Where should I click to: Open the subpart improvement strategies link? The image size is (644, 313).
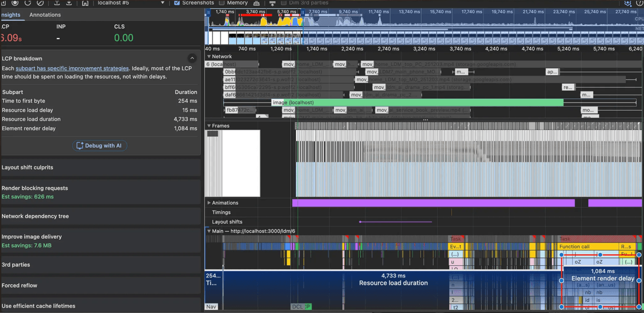[x=72, y=69]
